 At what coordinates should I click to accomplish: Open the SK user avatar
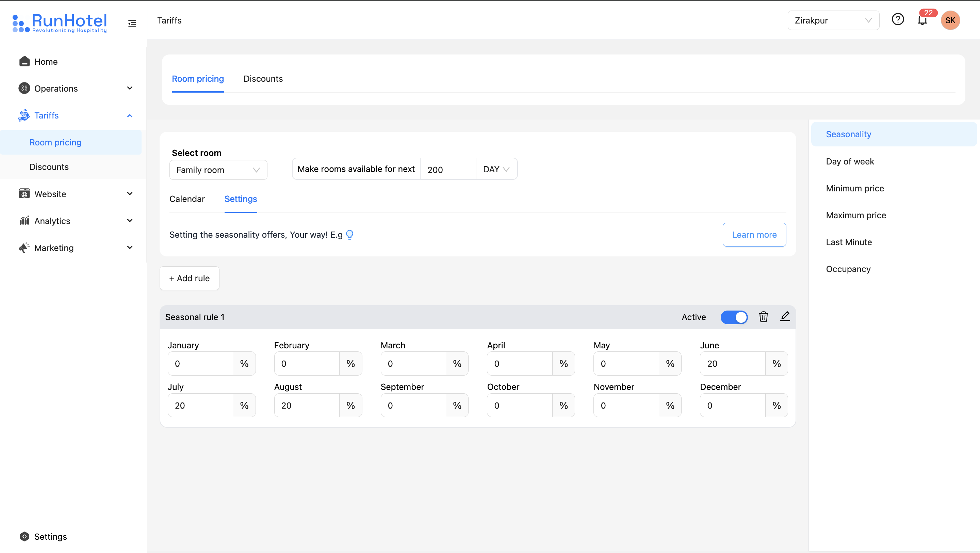click(950, 20)
